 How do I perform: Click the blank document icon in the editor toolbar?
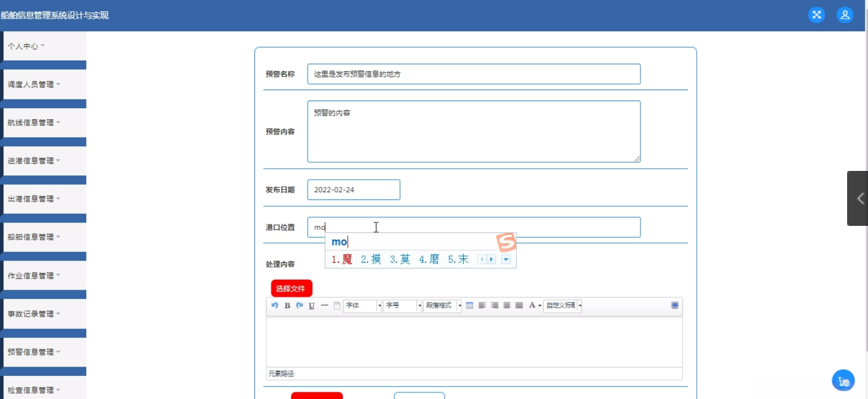pos(337,306)
